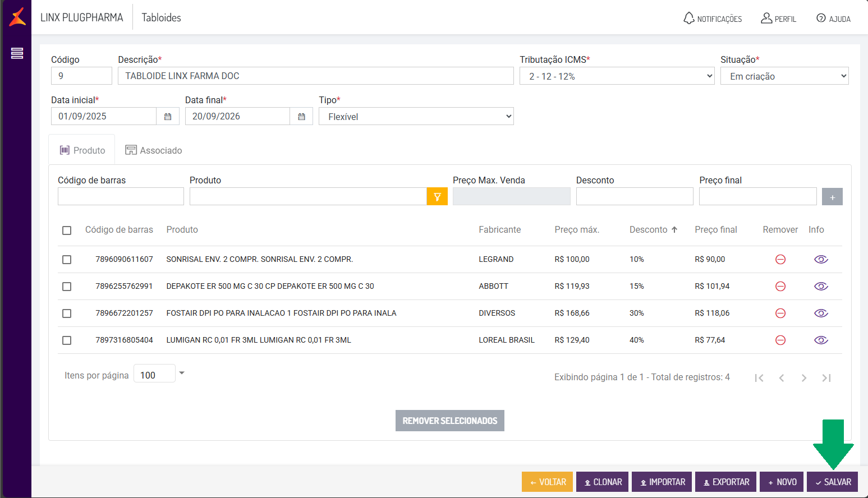Click the Código de barras input
The image size is (868, 498).
pos(121,196)
